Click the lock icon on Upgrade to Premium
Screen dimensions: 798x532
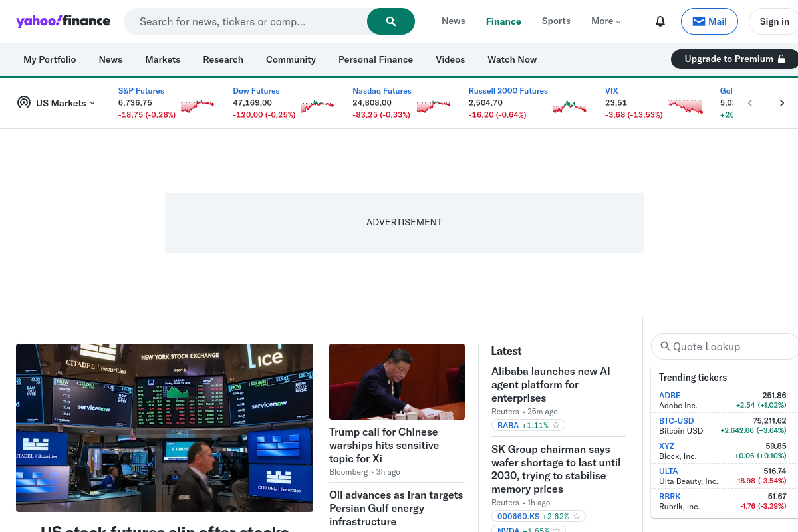click(783, 59)
